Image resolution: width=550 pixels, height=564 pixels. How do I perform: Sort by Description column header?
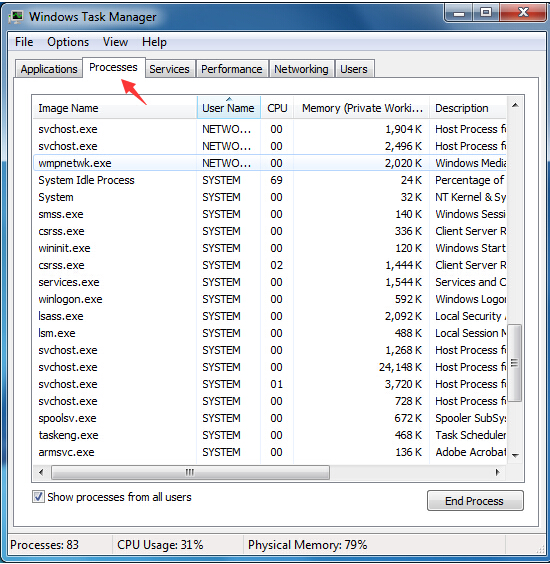pyautogui.click(x=468, y=108)
